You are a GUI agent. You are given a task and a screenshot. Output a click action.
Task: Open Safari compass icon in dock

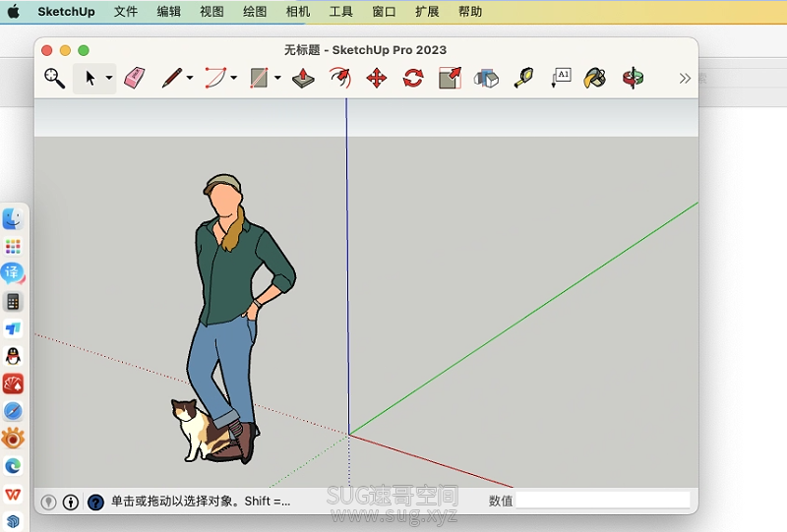coord(13,412)
